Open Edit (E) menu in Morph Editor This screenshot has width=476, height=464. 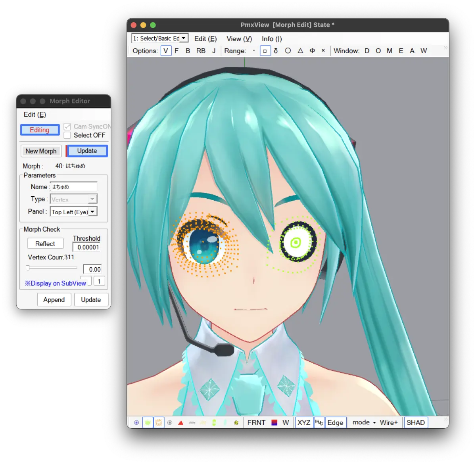(35, 115)
